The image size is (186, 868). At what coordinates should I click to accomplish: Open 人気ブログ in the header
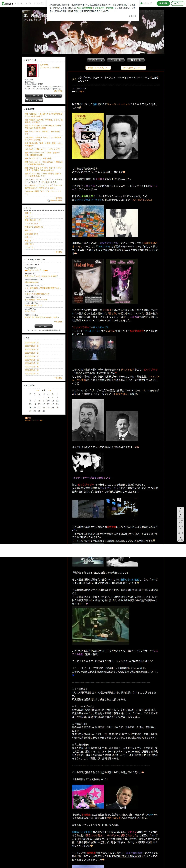(146, 3)
